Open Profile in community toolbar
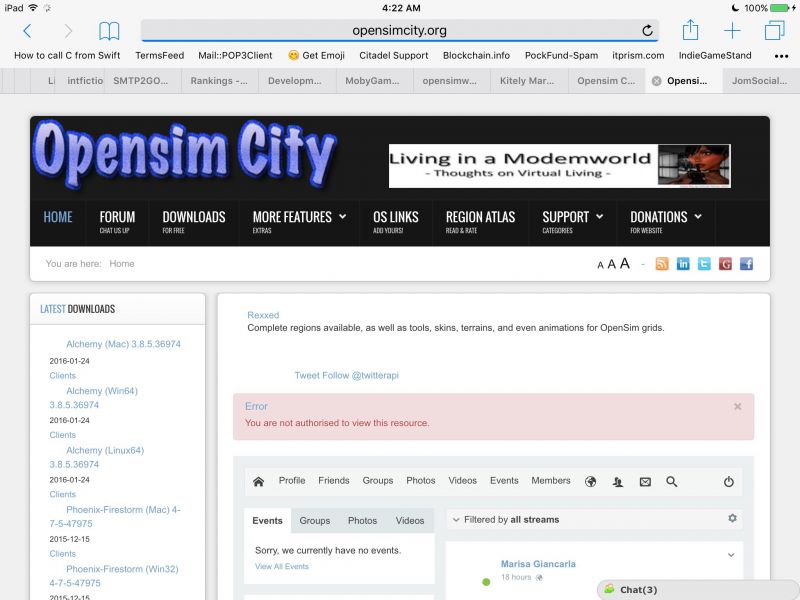The image size is (800, 600). [292, 481]
